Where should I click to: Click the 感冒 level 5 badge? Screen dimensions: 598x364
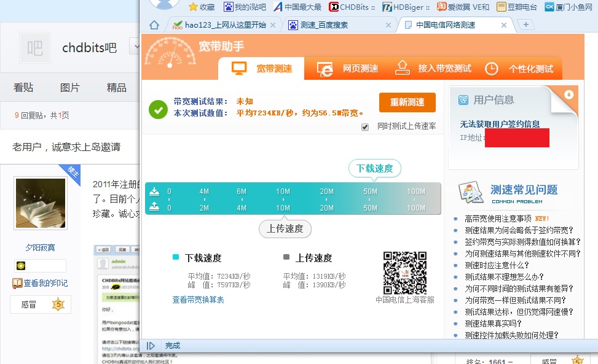[41, 304]
